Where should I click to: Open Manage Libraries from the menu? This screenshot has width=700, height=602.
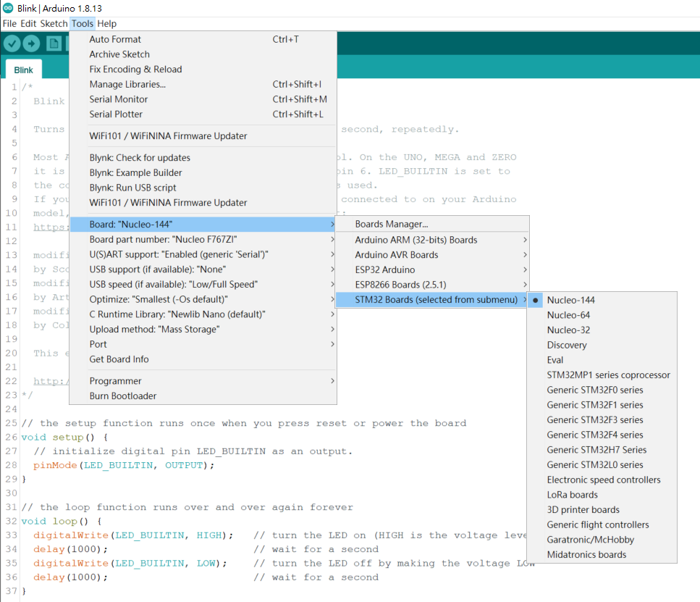pyautogui.click(x=203, y=84)
